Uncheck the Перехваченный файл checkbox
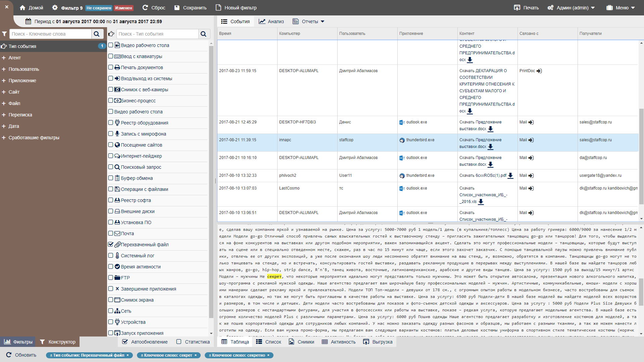The width and height of the screenshot is (644, 362). point(110,244)
